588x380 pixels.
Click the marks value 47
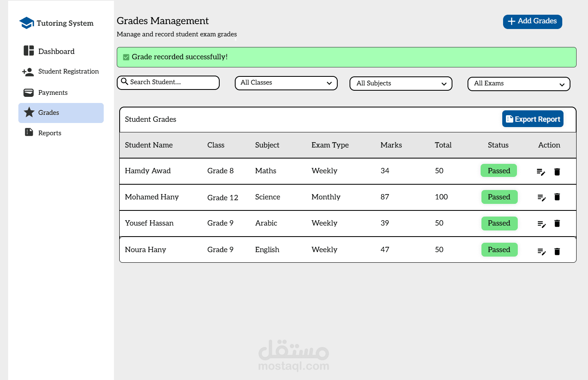[385, 250]
